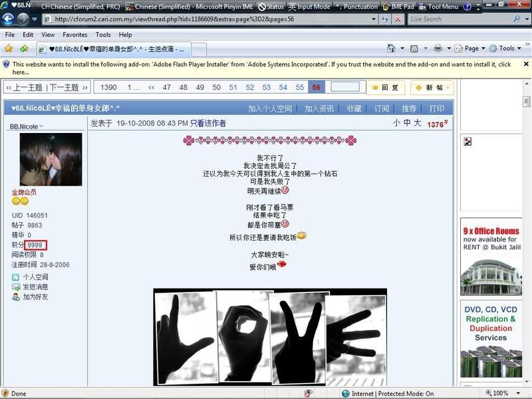
Task: Click the 加为好友 friend icon
Action: tap(15, 297)
